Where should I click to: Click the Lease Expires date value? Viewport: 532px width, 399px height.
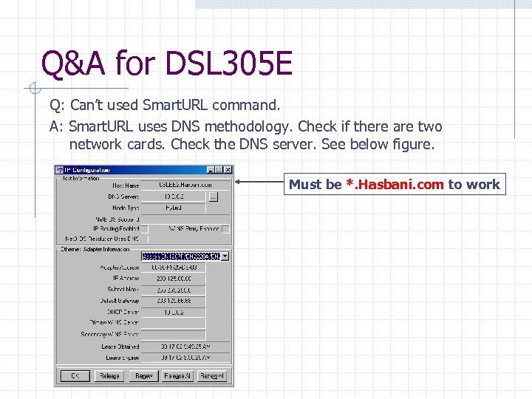185,358
